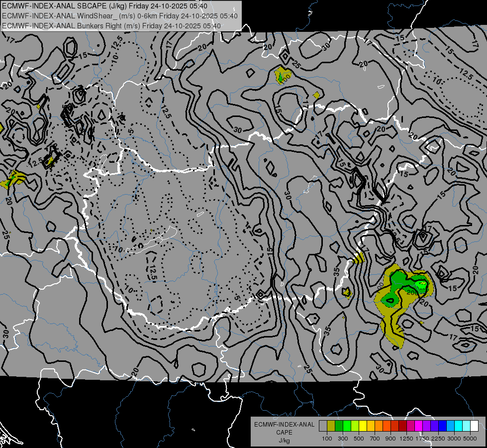Image resolution: width=487 pixels, height=448 pixels.
Task: Select the bright cyan legend swatch
Action: 459,426
